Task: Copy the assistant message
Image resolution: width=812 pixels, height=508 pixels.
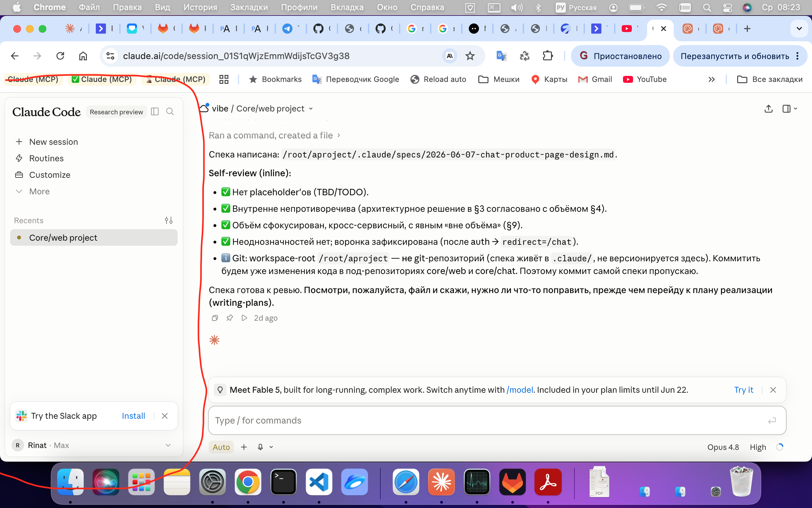Action: pos(215,318)
